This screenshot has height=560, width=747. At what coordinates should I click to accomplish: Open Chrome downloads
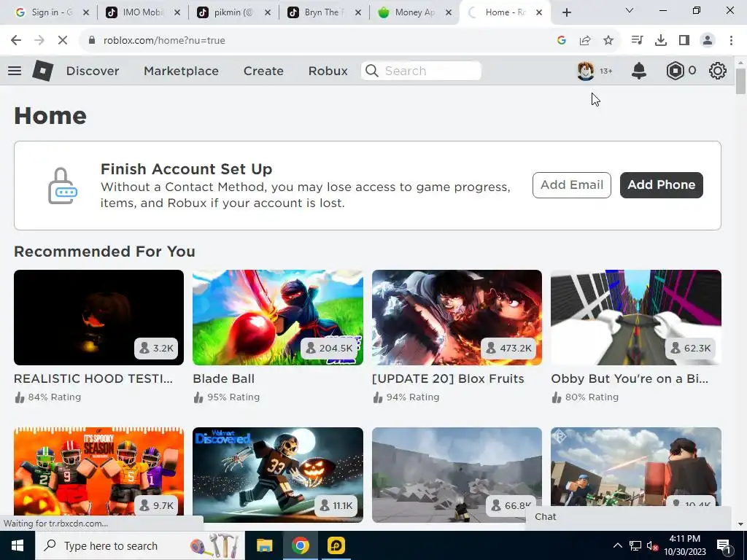coord(661,41)
